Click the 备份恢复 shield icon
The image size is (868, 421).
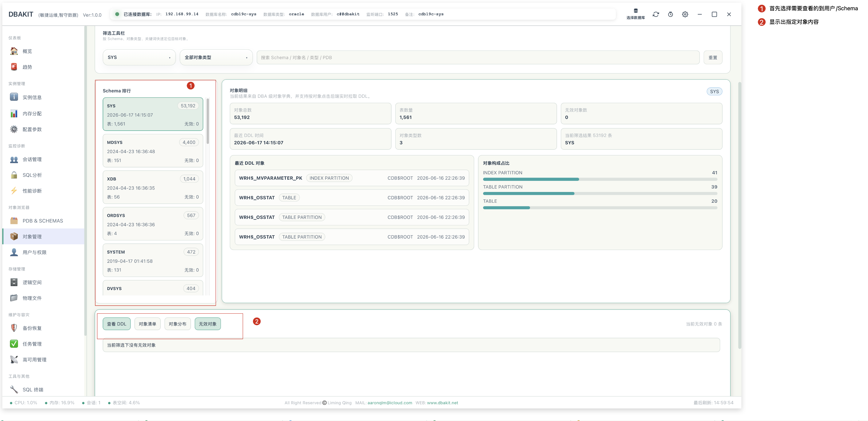14,328
